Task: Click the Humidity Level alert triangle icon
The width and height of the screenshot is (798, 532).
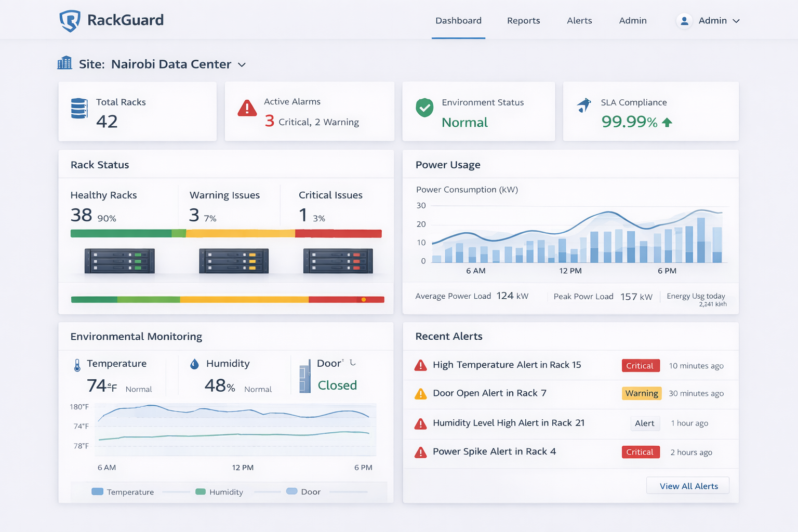Action: 420,424
